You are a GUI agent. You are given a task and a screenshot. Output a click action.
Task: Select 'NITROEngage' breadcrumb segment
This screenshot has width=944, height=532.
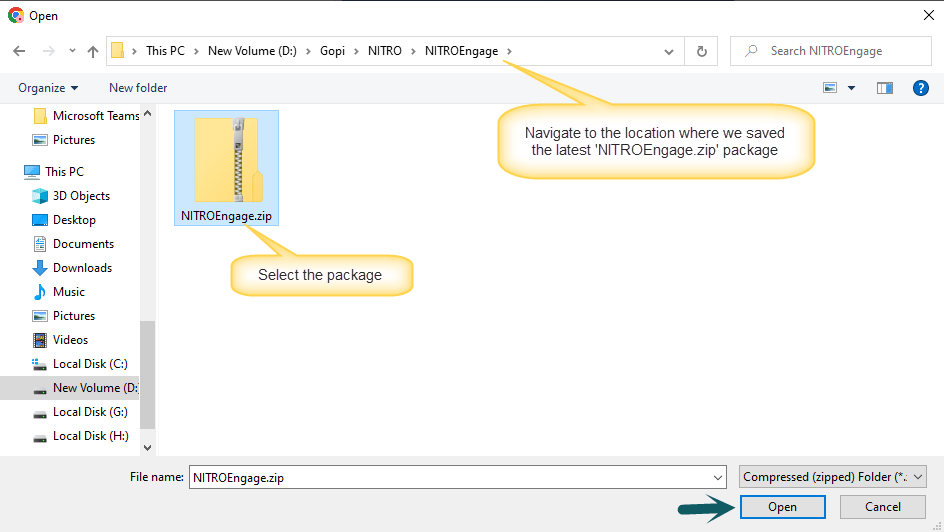[462, 51]
